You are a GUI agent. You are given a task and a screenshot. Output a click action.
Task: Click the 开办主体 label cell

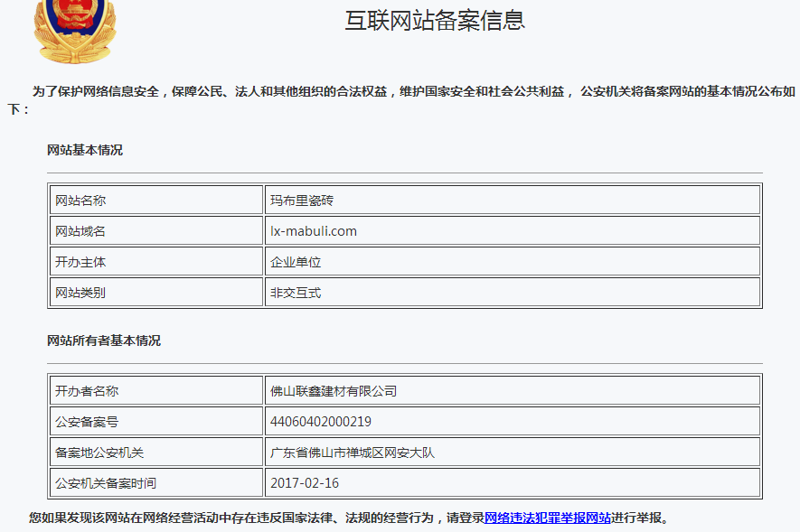coord(156,262)
